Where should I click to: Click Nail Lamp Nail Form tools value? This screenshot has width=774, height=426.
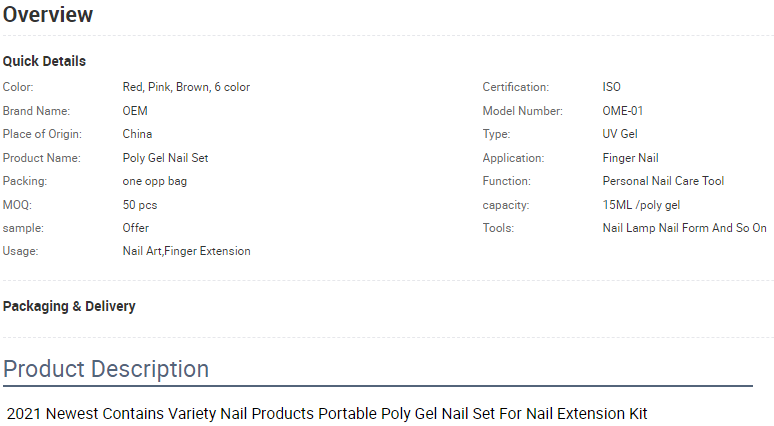pos(684,228)
